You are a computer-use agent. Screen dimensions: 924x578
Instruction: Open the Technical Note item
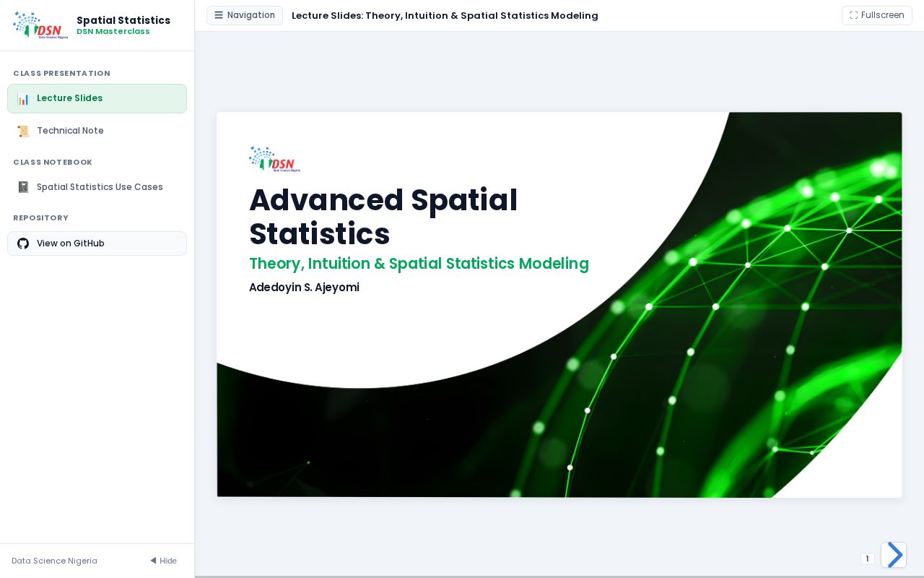tap(97, 131)
